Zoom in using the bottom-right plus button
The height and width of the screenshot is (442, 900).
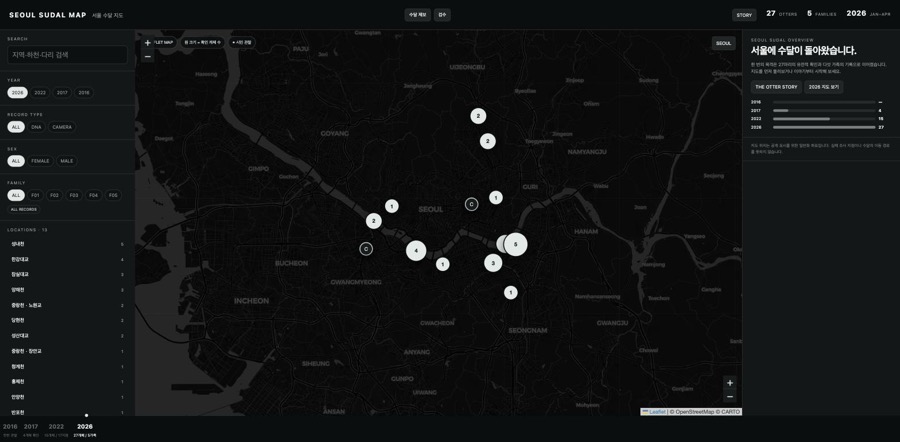(x=730, y=383)
